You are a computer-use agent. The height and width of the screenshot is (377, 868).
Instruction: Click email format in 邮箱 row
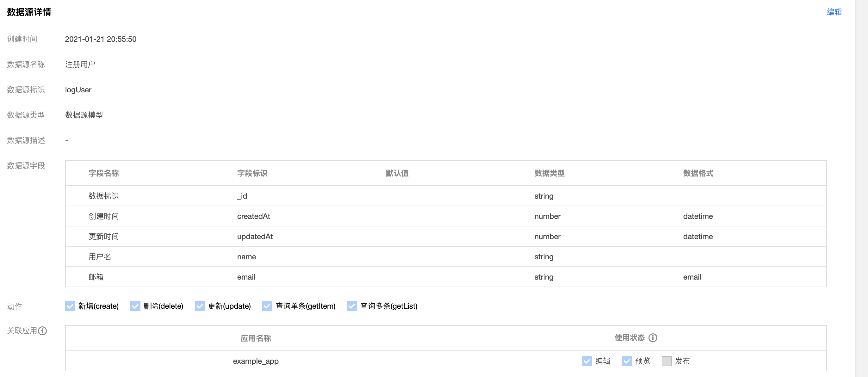(x=692, y=277)
